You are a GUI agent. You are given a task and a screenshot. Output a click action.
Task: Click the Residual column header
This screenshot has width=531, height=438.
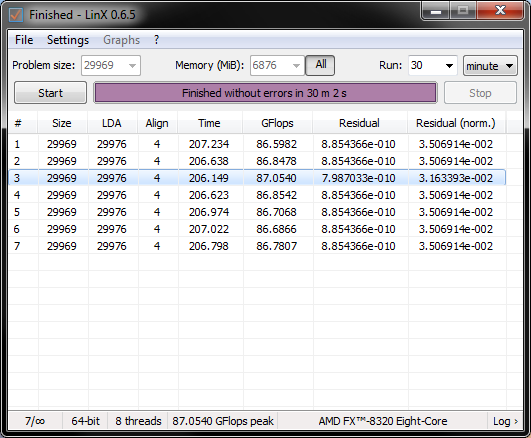(359, 123)
